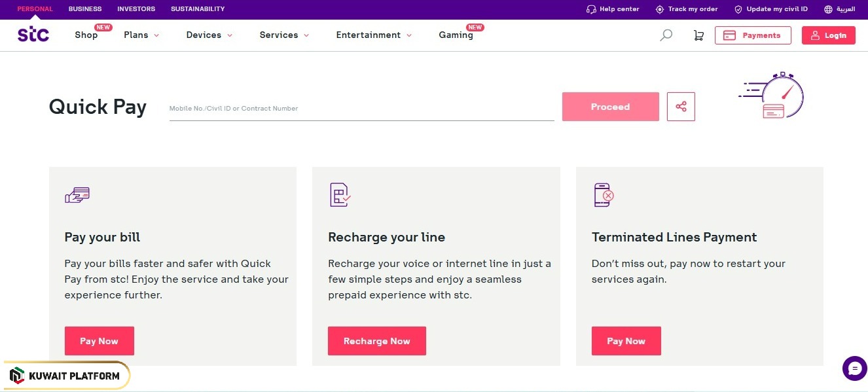Click the Mobile No./Civil ID input field

(x=360, y=108)
